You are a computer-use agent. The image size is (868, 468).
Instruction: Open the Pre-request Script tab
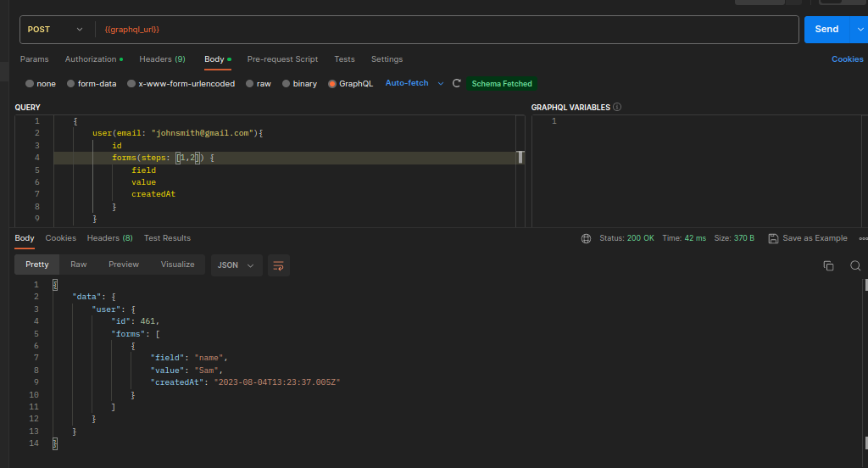click(x=282, y=59)
